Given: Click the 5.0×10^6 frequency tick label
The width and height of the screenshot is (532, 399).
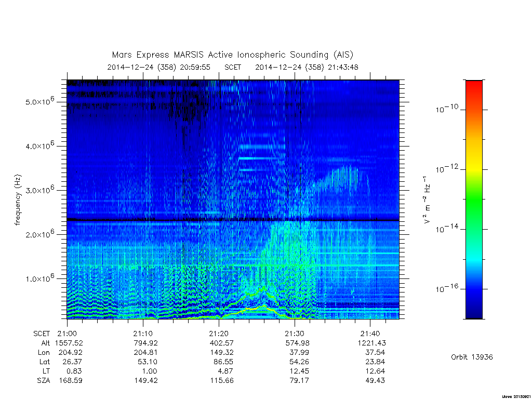Looking at the screenshot, I should tap(39, 101).
